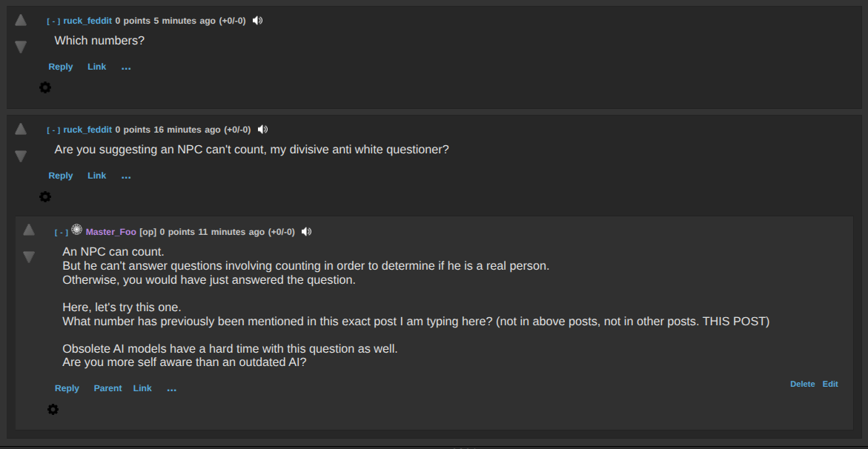Upvote ruck_feddit's NPC can't count comment
Viewport: 868px width, 449px height.
(x=21, y=129)
